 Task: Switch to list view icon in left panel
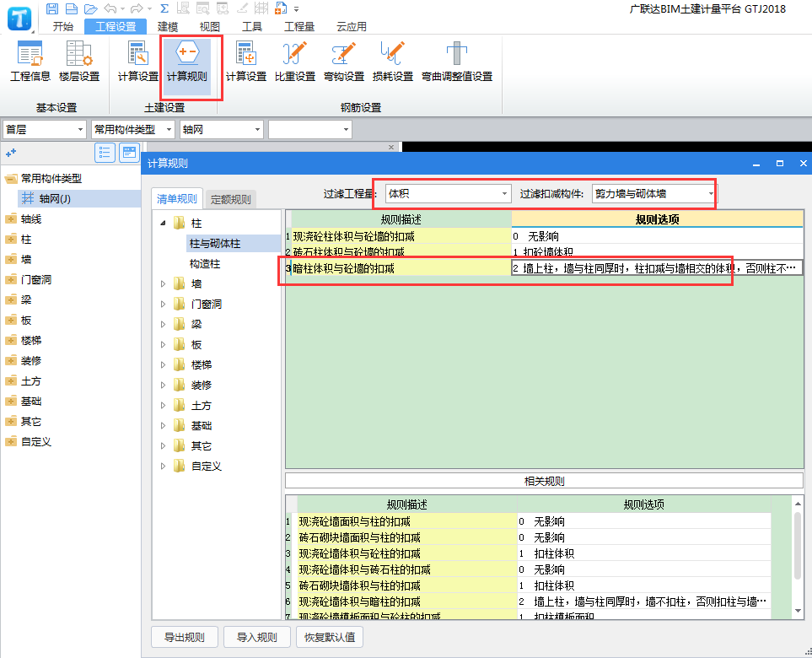(105, 153)
